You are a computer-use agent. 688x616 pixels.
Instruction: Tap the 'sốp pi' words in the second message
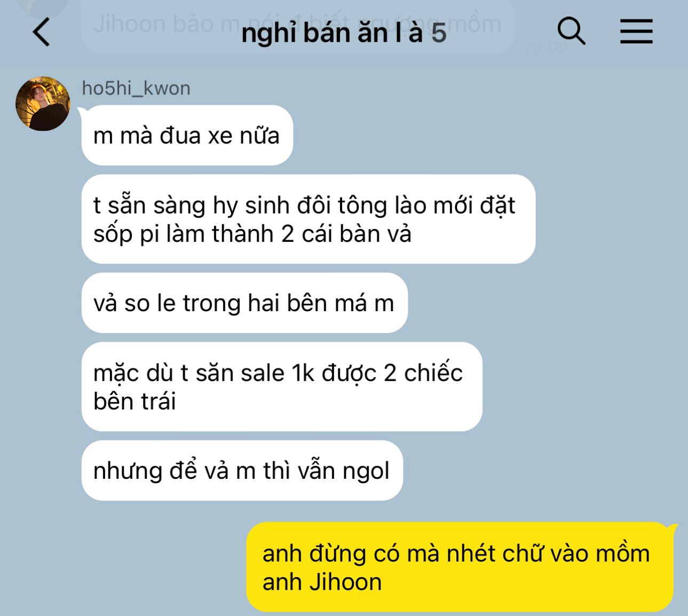click(124, 234)
